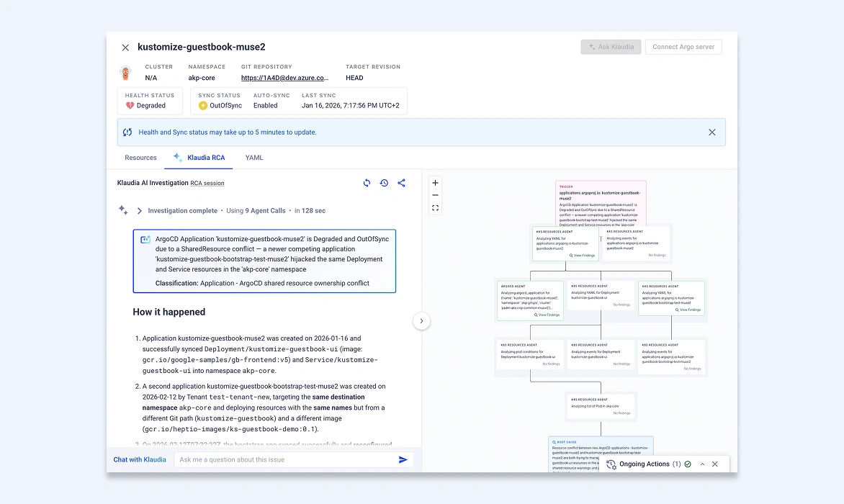Focus the Ask me a question input field

(285, 460)
